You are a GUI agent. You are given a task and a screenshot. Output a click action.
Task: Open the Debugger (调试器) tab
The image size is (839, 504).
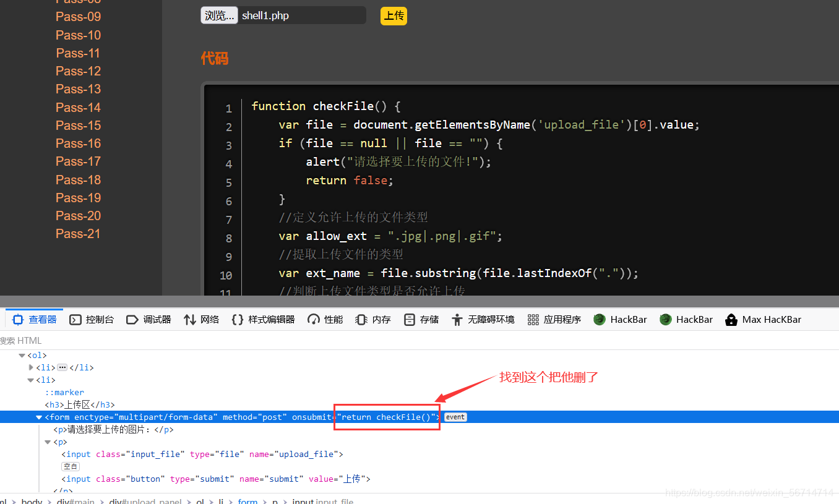point(148,320)
